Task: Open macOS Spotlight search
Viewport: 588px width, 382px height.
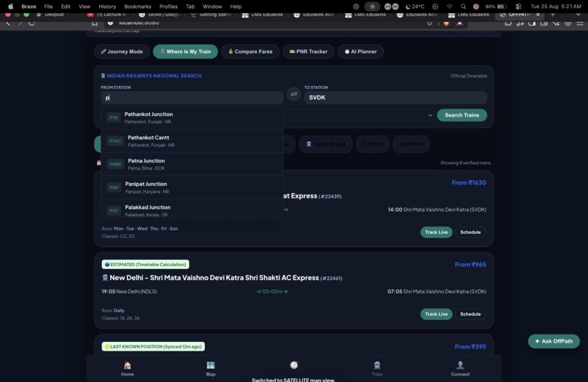Action: pos(463,7)
